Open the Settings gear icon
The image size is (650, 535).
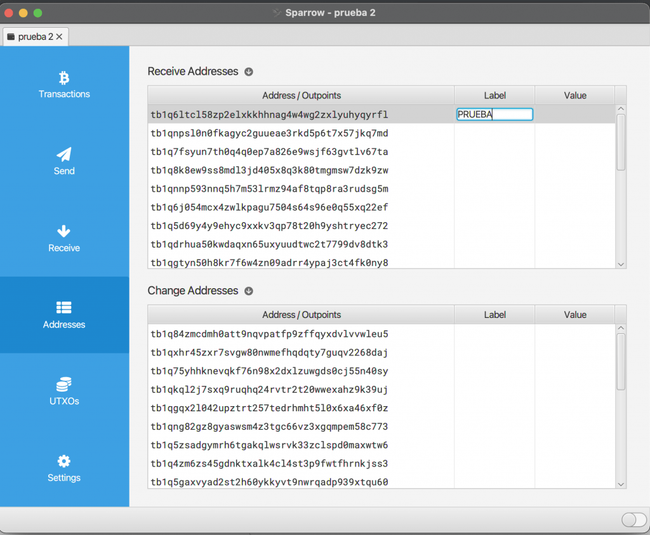click(64, 461)
